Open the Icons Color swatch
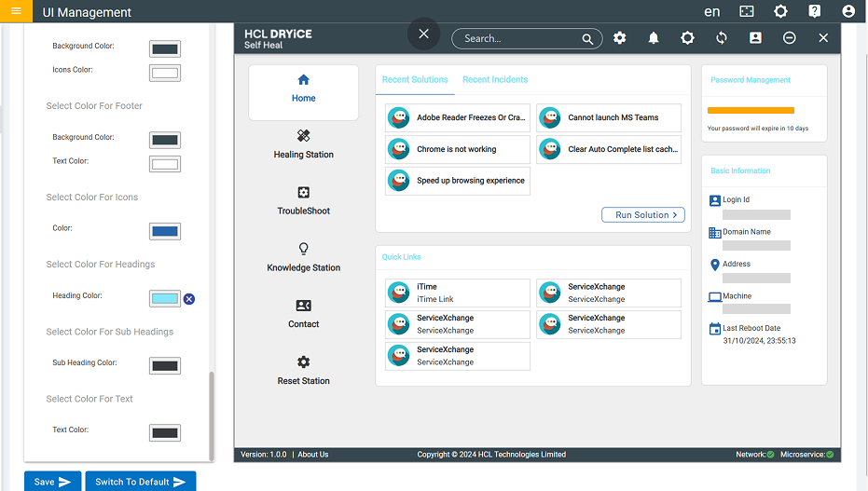This screenshot has height=491, width=868. (165, 73)
